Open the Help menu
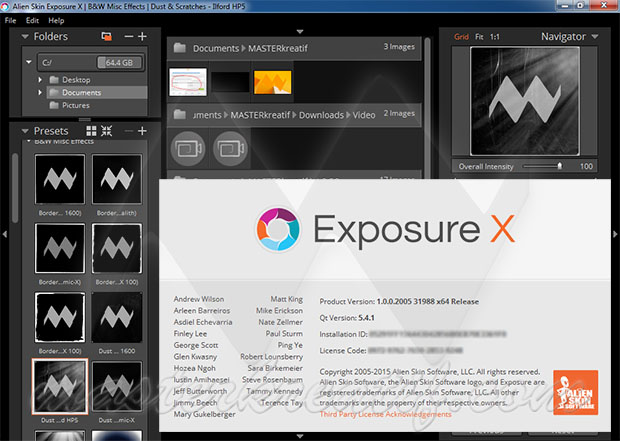The width and height of the screenshot is (620, 441). tap(56, 21)
